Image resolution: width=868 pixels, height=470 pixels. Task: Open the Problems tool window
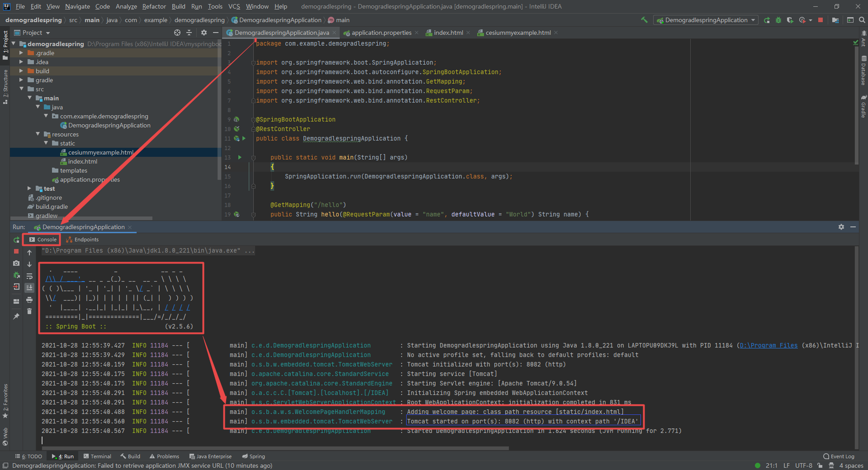pyautogui.click(x=164, y=456)
